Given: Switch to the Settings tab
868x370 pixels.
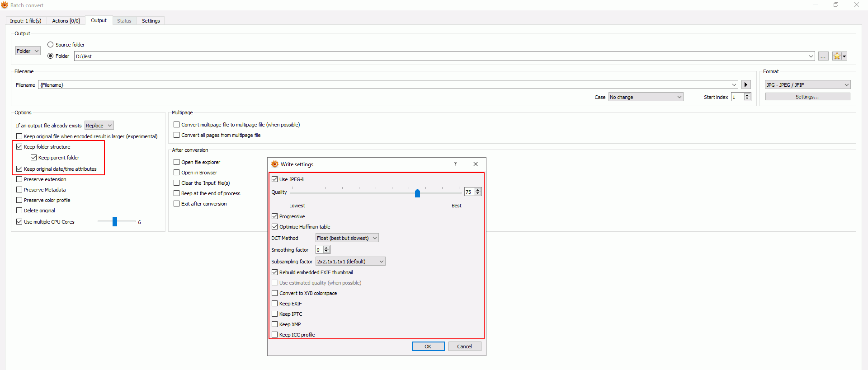Looking at the screenshot, I should 151,21.
